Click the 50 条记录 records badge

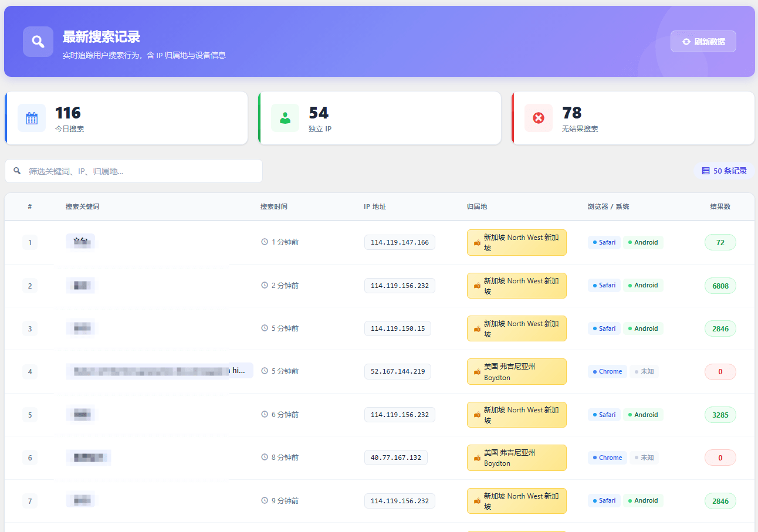[725, 171]
